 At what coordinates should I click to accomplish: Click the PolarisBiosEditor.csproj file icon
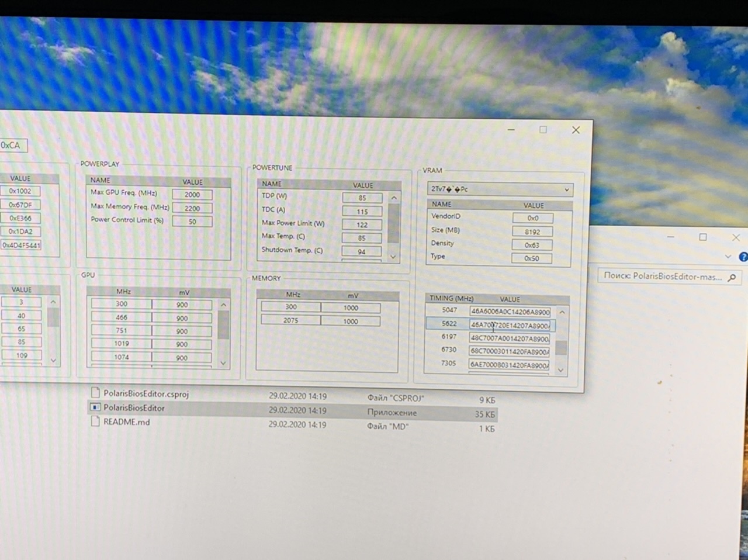[95, 393]
